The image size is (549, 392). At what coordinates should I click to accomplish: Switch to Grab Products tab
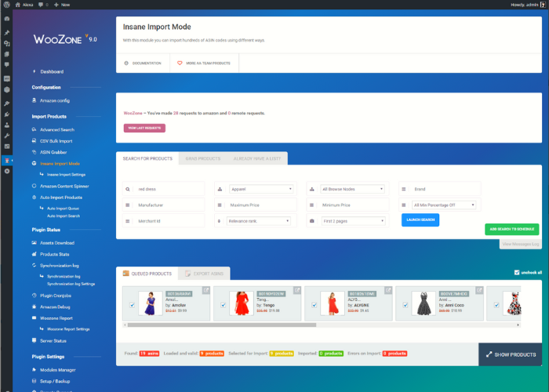(202, 158)
